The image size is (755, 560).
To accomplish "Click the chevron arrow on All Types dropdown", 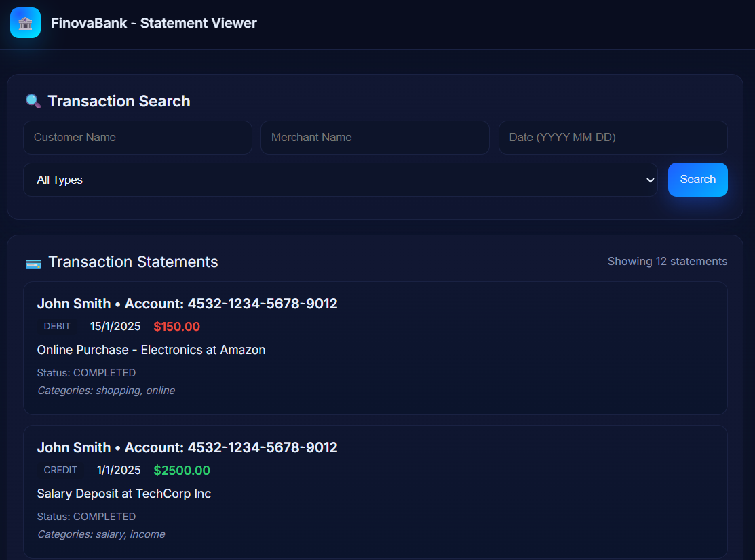I will pos(651,180).
